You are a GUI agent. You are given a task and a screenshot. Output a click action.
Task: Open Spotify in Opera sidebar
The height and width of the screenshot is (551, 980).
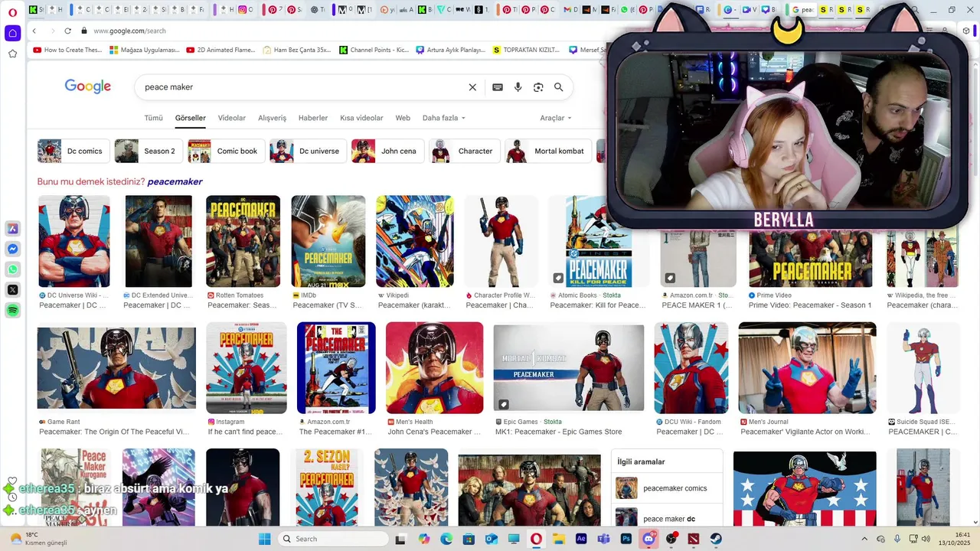click(12, 310)
